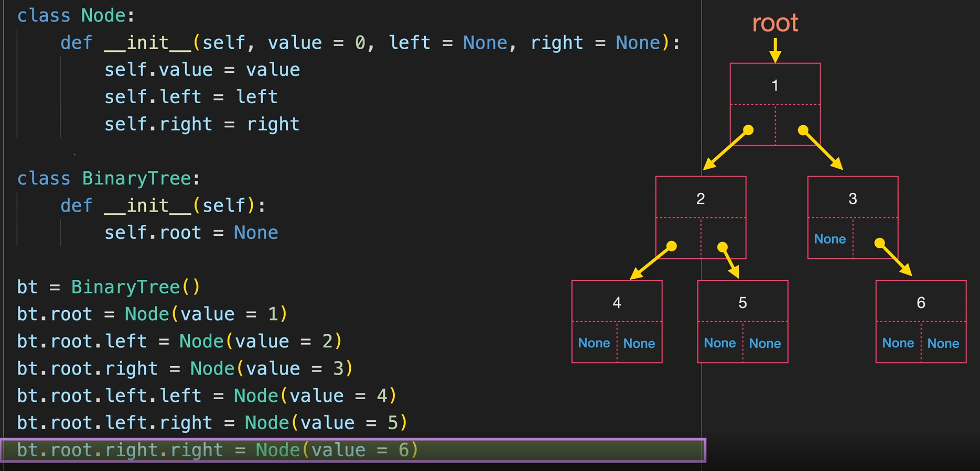Select the 'self.left = left' line
This screenshot has width=980, height=471.
coord(191,97)
